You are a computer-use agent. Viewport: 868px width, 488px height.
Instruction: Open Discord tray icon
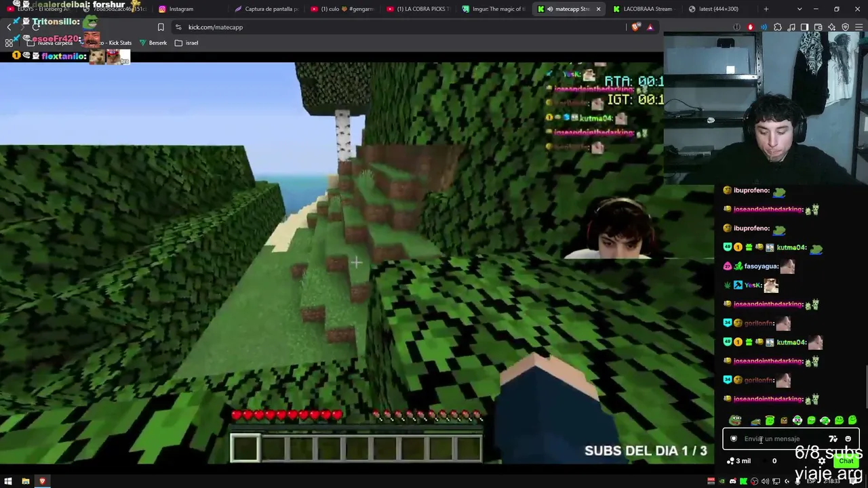[733, 481]
